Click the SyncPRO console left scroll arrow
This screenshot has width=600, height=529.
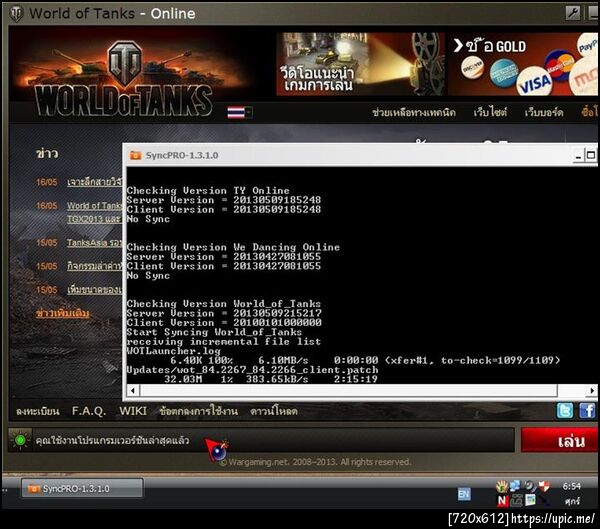(x=133, y=390)
